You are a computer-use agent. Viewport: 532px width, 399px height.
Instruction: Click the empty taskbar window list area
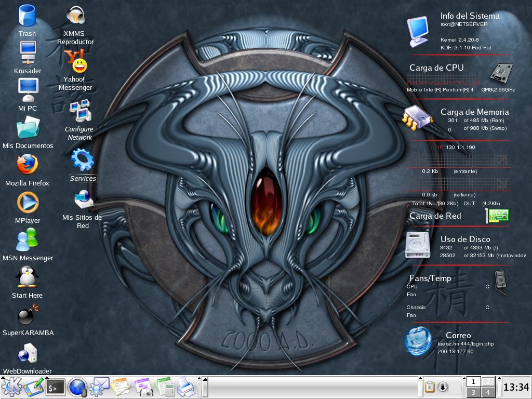[x=313, y=387]
